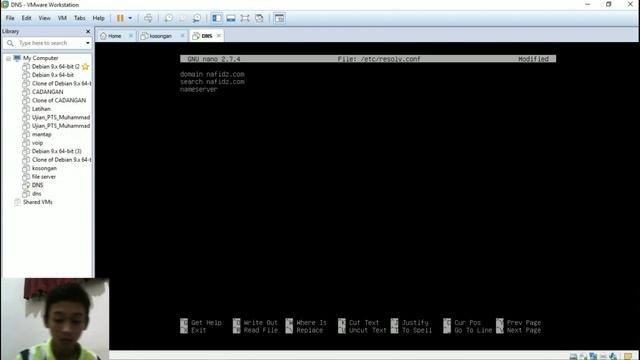
Task: Click the Send Ctrl+Alt+Del icon
Action: (x=148, y=18)
